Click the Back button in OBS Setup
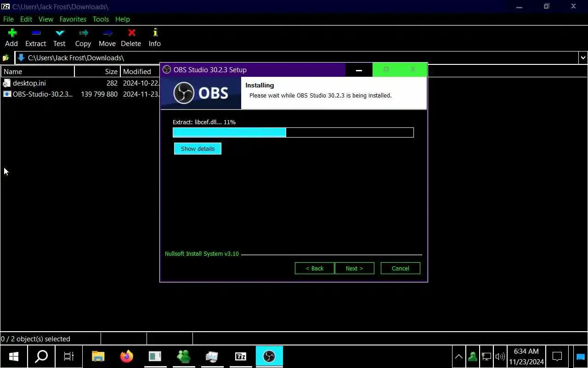 coord(315,268)
